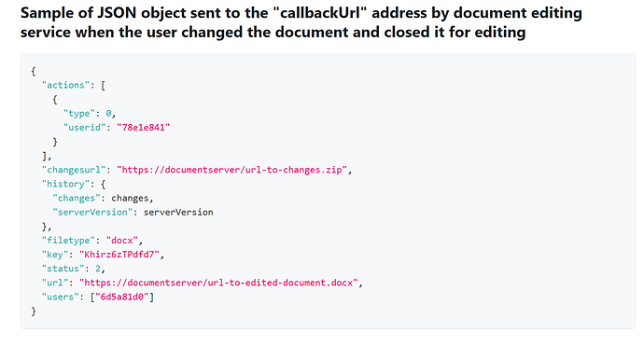Select the key value "Khirz6zTPdfd7"
The height and width of the screenshot is (346, 644).
(x=119, y=255)
